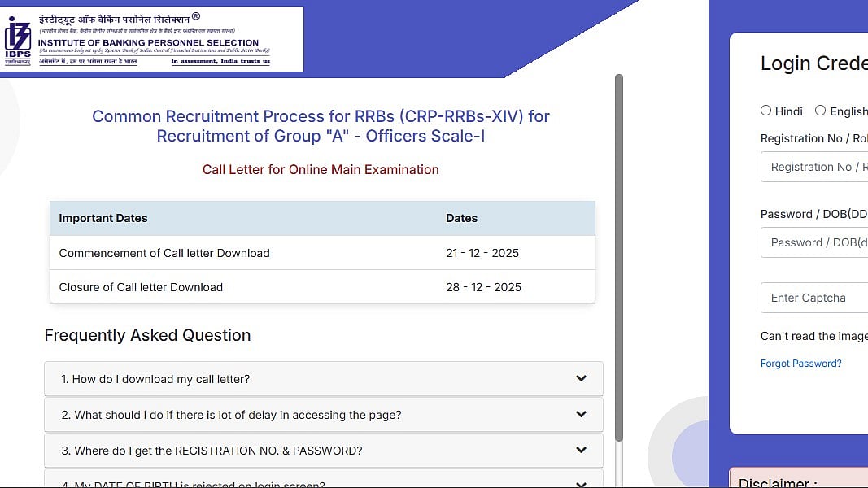Click the Registration No / Roll input field
868x488 pixels.
(818, 166)
